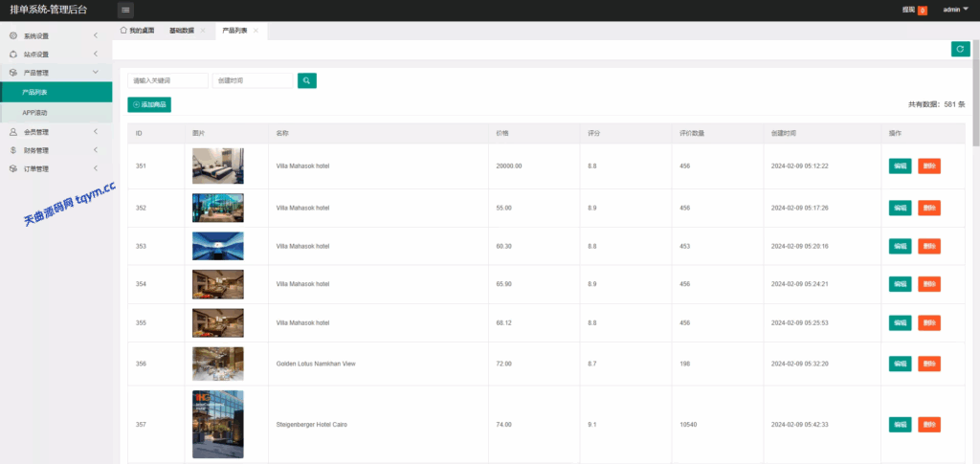The image size is (980, 464).
Task: Click the 订单管理 box icon
Action: (13, 168)
